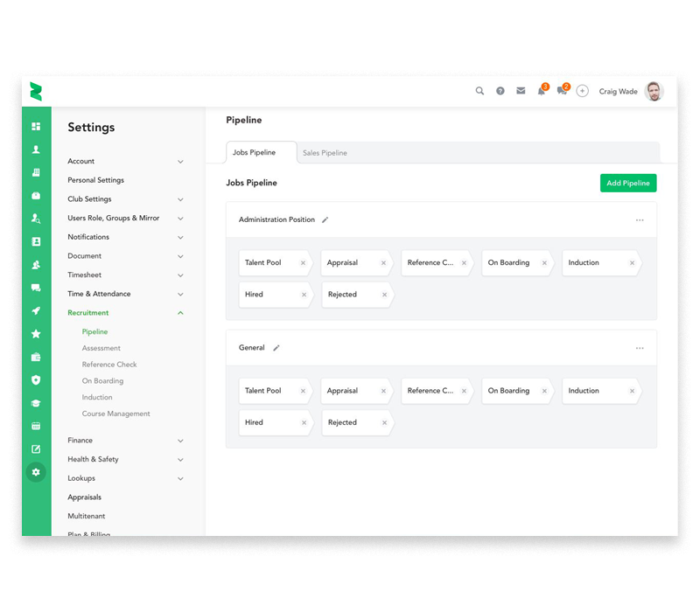This screenshot has height=612, width=700.
Task: Open chat messages with the speech bubble icon
Action: [561, 91]
